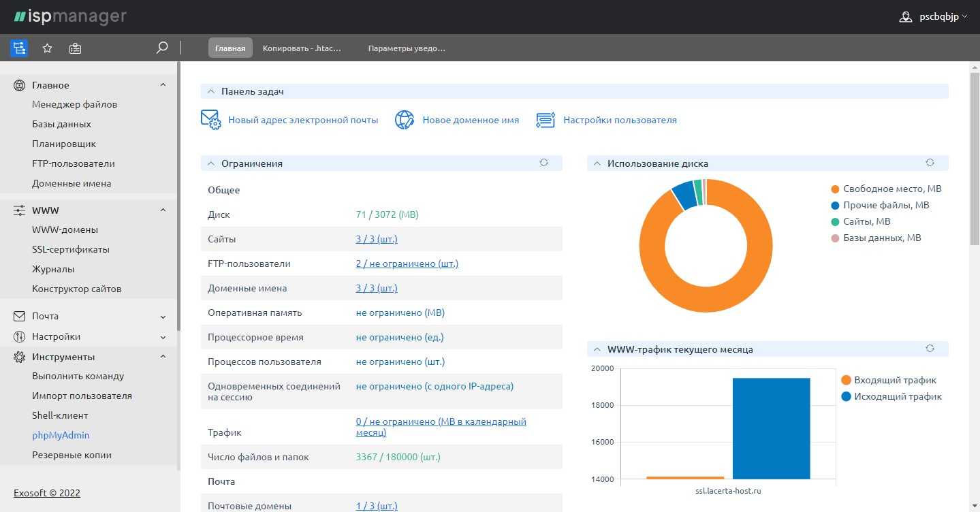The image size is (980, 512).
Task: Click the briefcase icon in the top toolbar
Action: pos(75,48)
